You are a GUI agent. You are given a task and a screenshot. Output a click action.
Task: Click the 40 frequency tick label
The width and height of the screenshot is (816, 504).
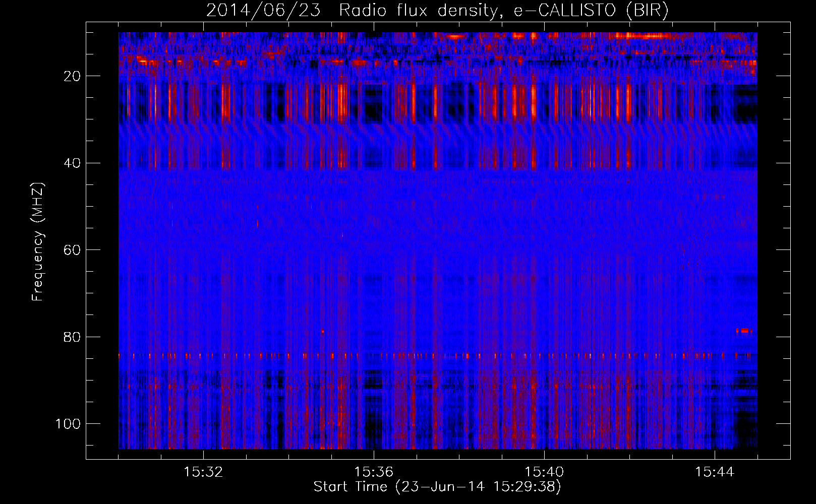[72, 163]
